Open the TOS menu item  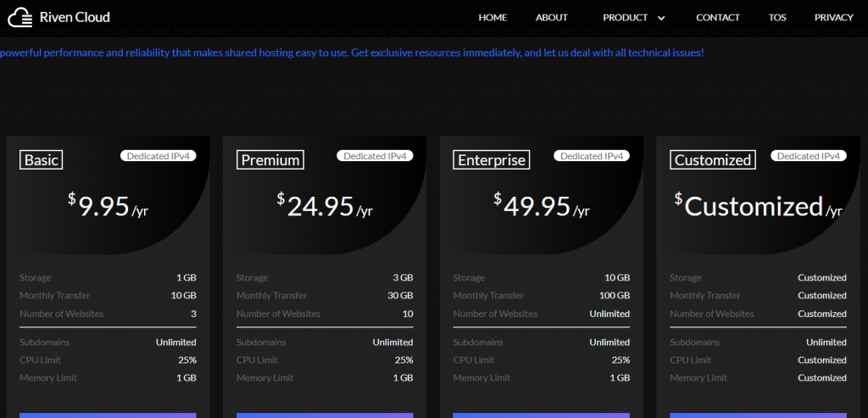pyautogui.click(x=777, y=17)
